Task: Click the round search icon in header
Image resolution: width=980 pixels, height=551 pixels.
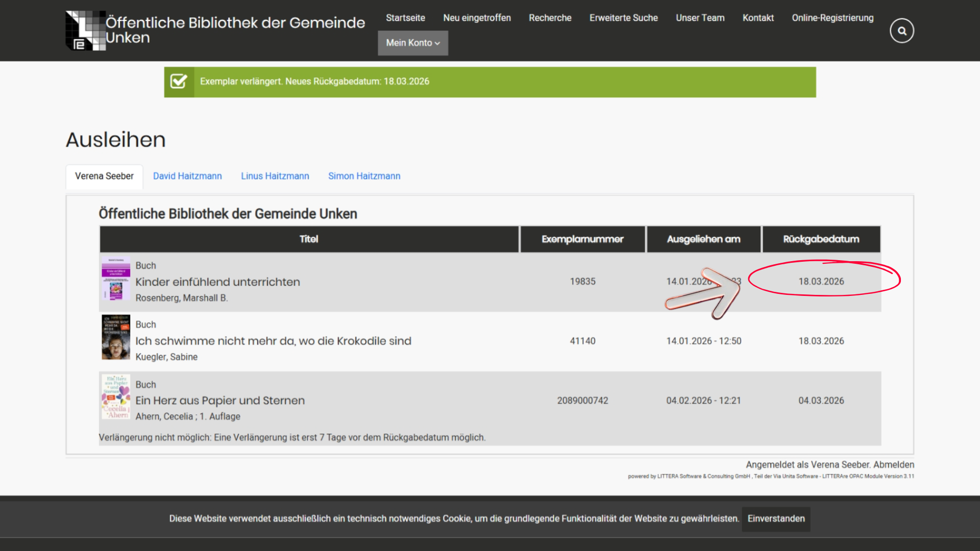Action: (901, 31)
